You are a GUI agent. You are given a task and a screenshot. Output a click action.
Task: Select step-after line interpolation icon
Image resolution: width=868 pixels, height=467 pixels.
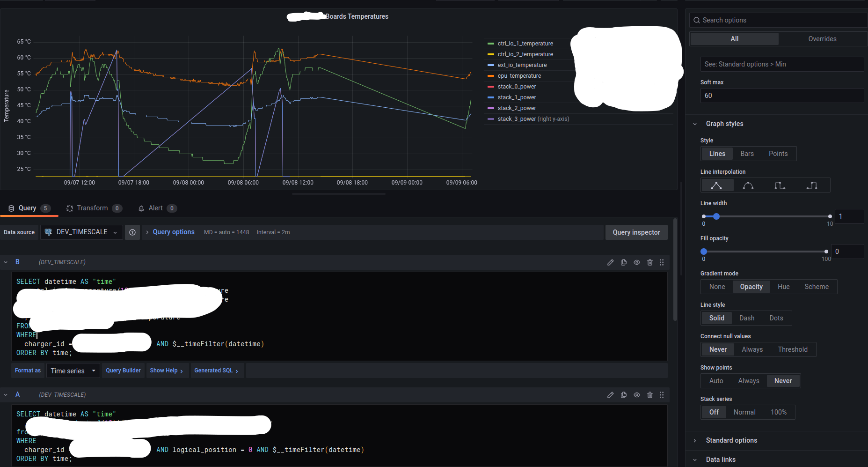coord(812,185)
